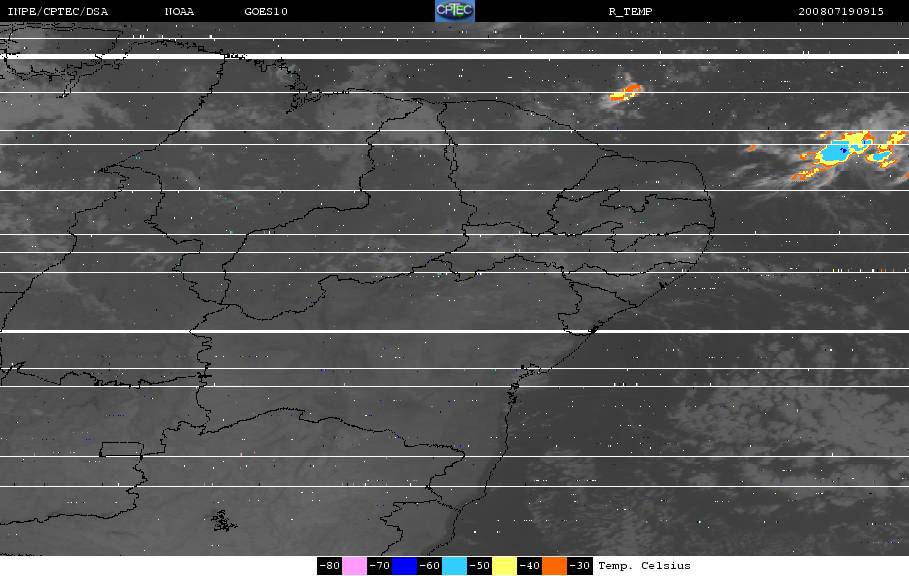Click the -30 legend value label
909x576 pixels.
click(579, 566)
